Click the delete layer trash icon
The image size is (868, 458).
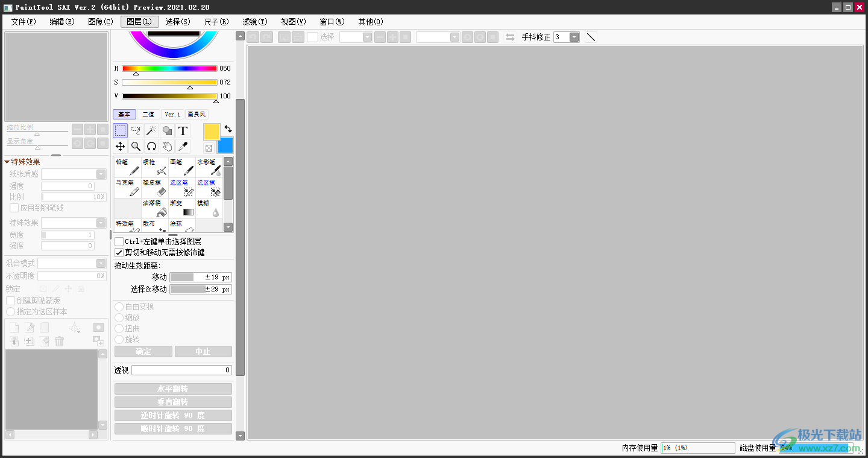coord(59,342)
